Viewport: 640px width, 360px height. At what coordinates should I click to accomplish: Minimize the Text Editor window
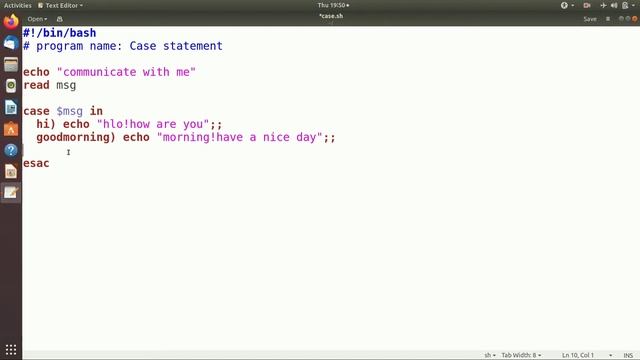621,19
